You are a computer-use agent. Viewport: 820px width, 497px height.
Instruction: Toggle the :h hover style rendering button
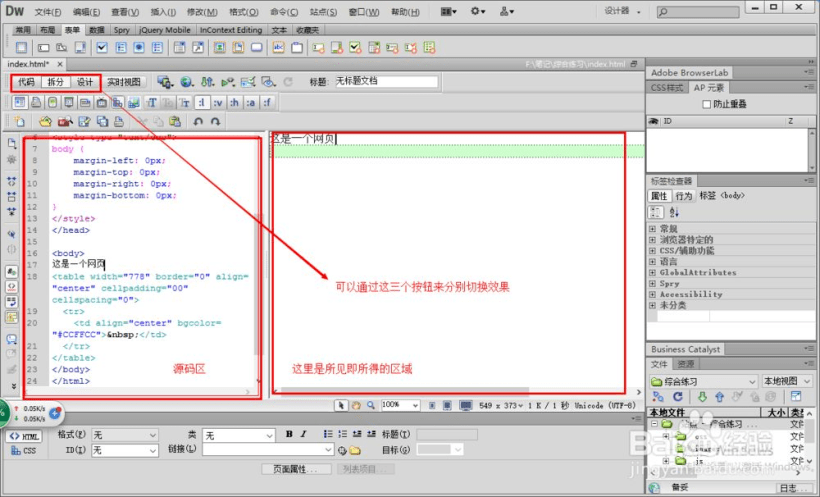234,103
